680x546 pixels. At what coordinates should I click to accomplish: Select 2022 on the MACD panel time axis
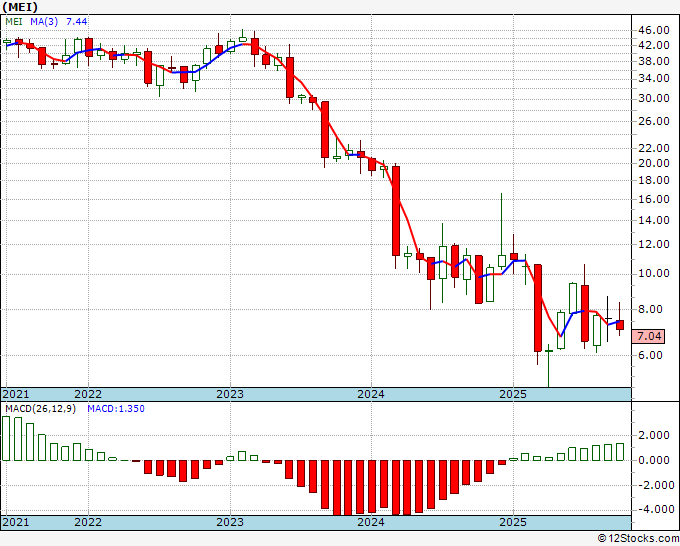click(x=88, y=522)
